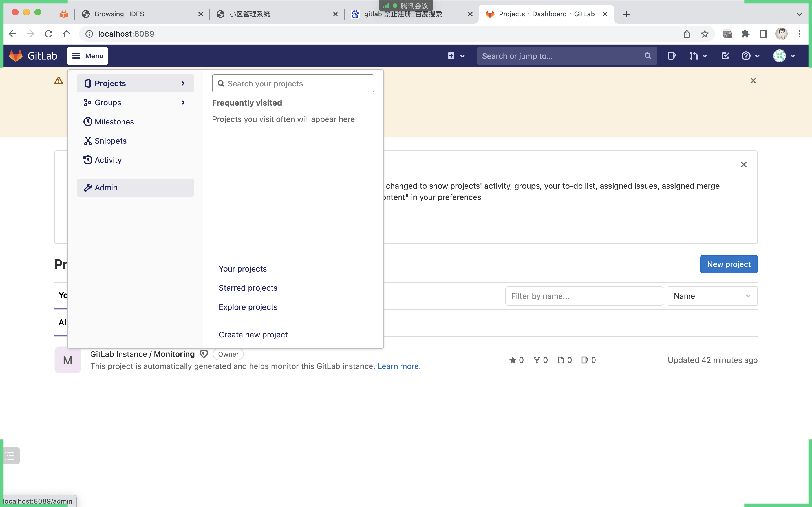
Task: Expand the Groups submenu
Action: (x=135, y=103)
